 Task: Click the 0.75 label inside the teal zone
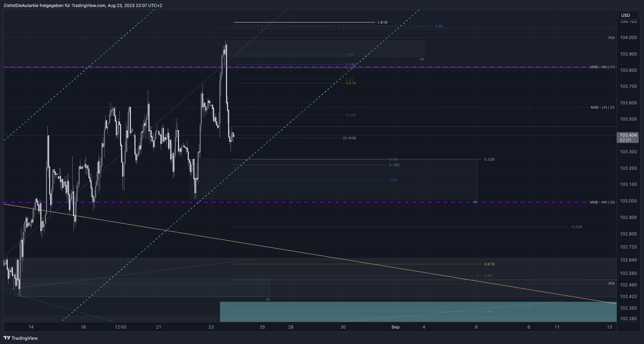tap(488, 311)
